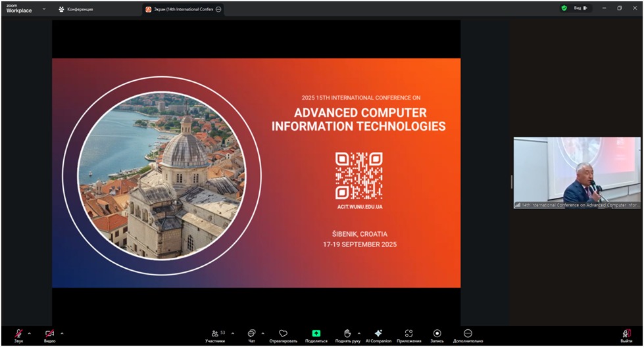Open the Чат chat panel
Image resolution: width=644 pixels, height=347 pixels.
coord(251,333)
